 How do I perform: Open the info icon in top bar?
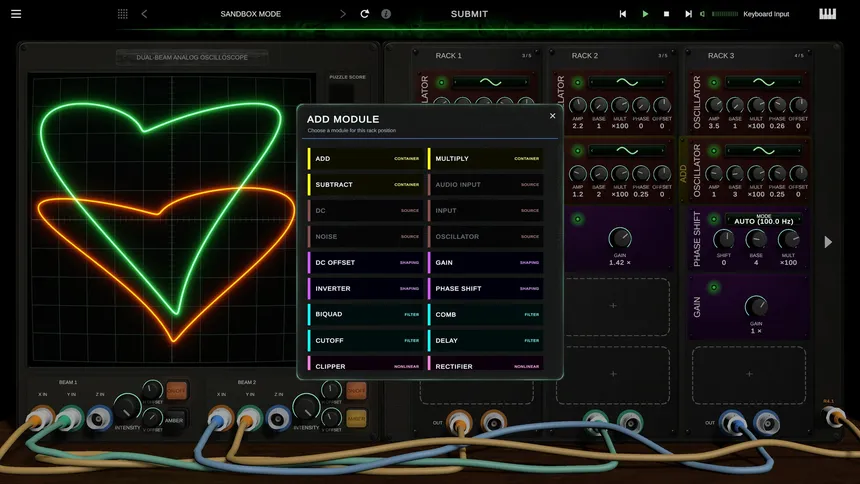tap(386, 14)
